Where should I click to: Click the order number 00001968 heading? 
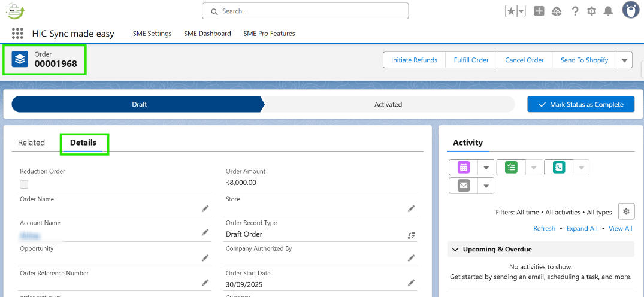56,63
